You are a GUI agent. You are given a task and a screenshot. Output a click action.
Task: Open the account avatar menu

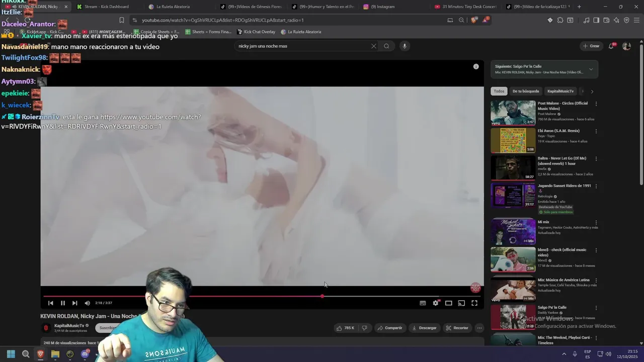point(626,46)
